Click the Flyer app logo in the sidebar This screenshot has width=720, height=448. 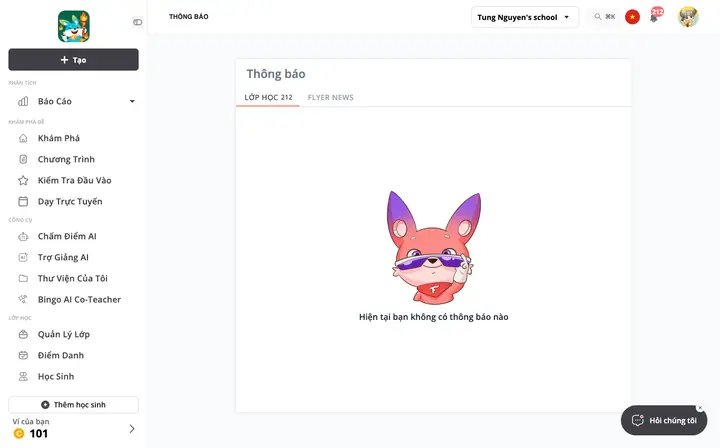tap(73, 27)
